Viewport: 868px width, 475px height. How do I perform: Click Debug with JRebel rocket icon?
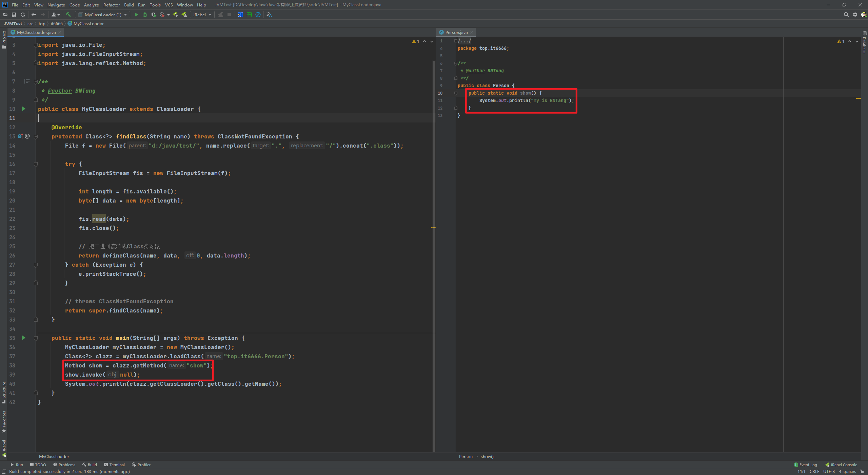click(184, 15)
